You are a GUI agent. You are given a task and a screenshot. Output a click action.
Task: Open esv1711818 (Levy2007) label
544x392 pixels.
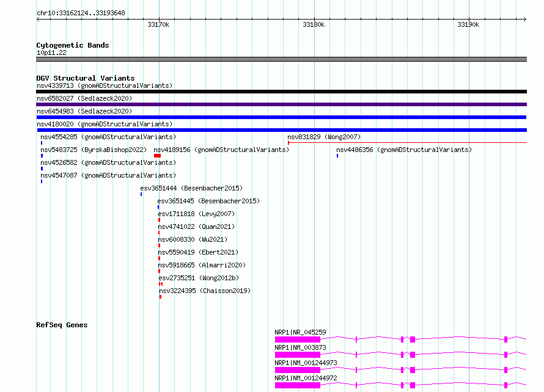(196, 214)
